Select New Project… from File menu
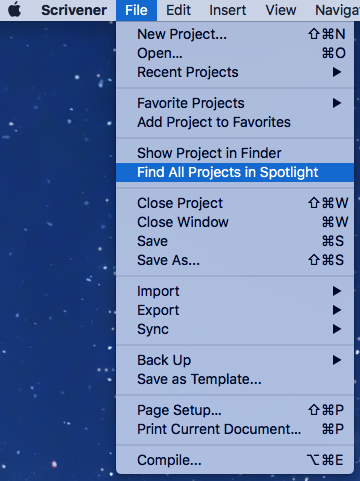The image size is (360, 481). coord(235,34)
